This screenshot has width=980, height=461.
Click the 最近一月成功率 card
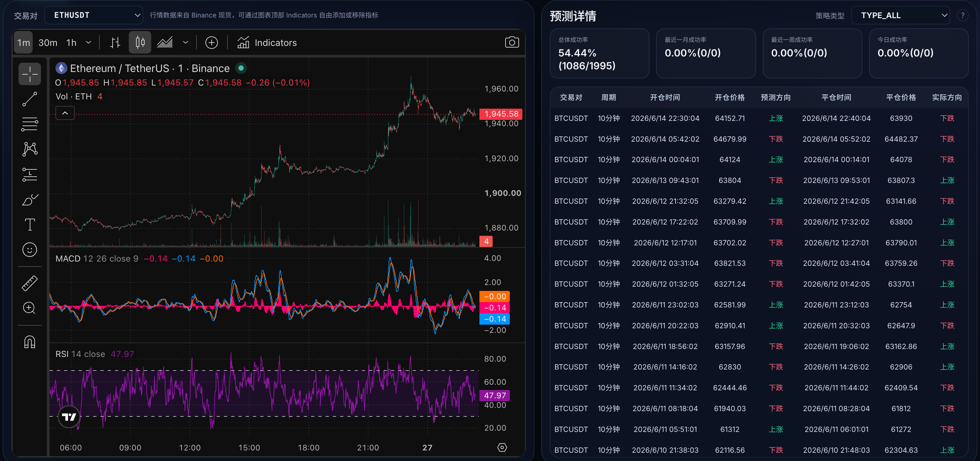[706, 53]
